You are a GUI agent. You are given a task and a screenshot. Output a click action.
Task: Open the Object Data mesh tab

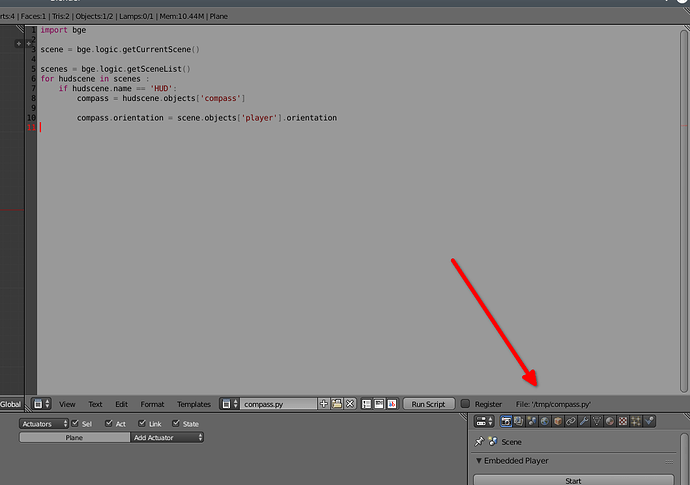[x=597, y=421]
